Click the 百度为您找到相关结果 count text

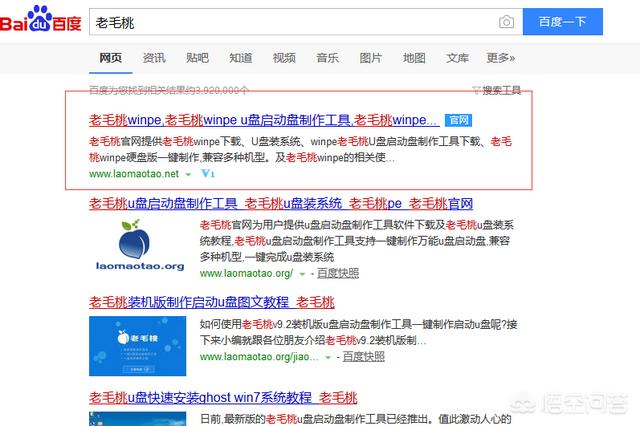click(x=169, y=90)
